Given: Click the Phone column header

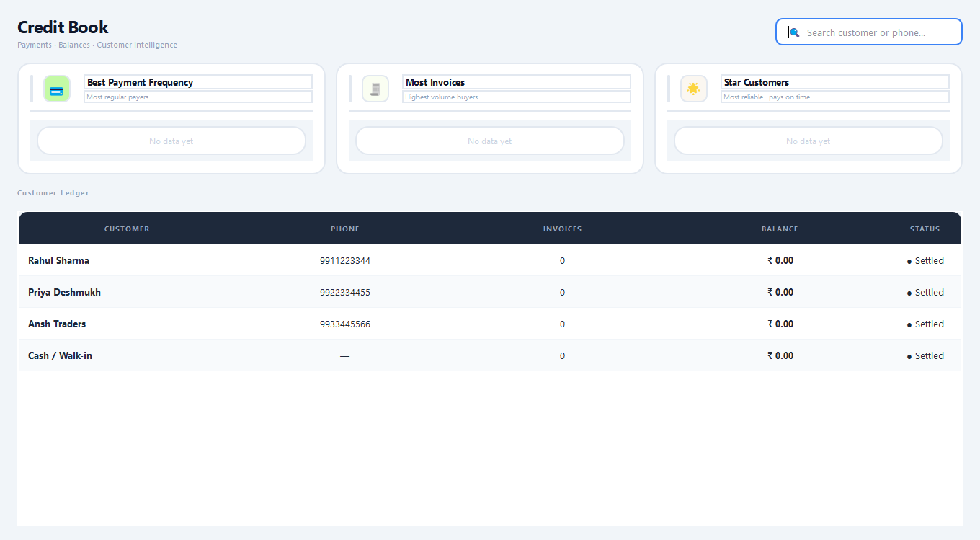Looking at the screenshot, I should (x=345, y=229).
